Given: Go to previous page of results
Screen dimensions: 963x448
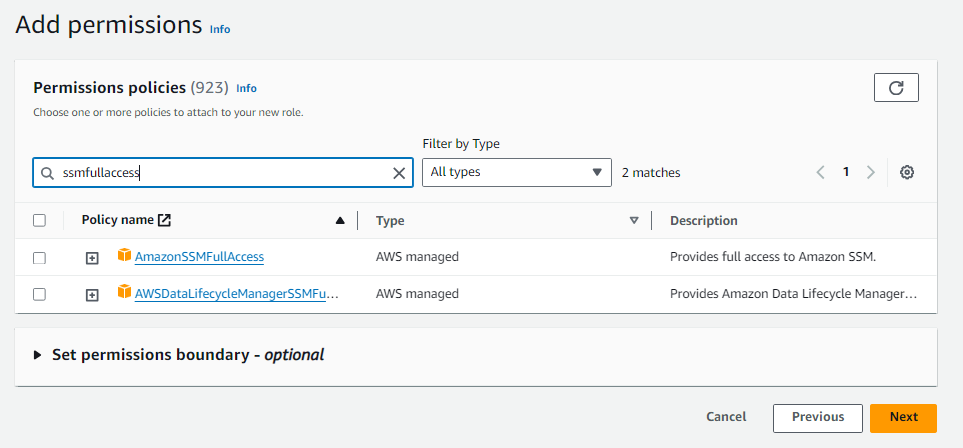Looking at the screenshot, I should [x=820, y=173].
